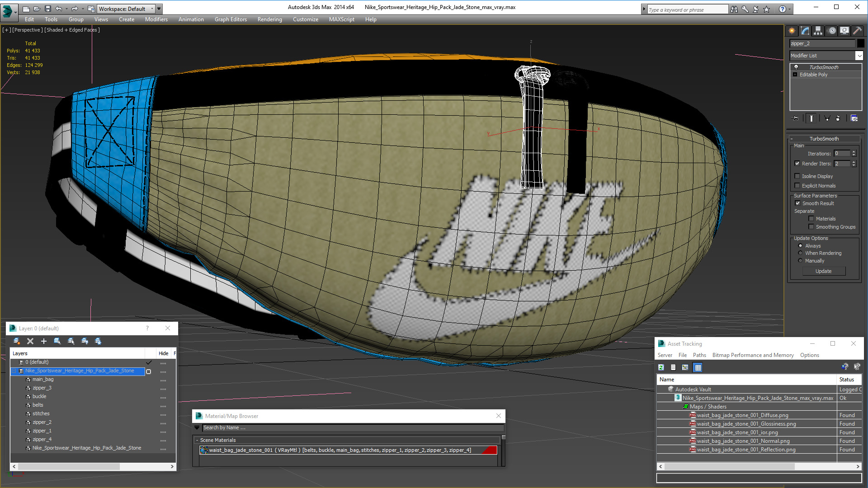Screen dimensions: 868x488
Task: Collapse the Nike_Sportswear layer tree
Action: pyautogui.click(x=14, y=371)
